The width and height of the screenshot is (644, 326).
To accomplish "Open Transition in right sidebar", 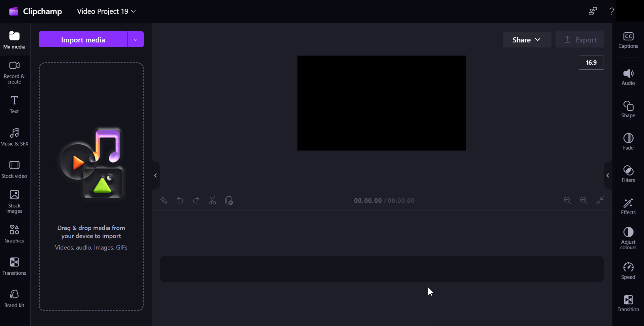I will click(628, 303).
